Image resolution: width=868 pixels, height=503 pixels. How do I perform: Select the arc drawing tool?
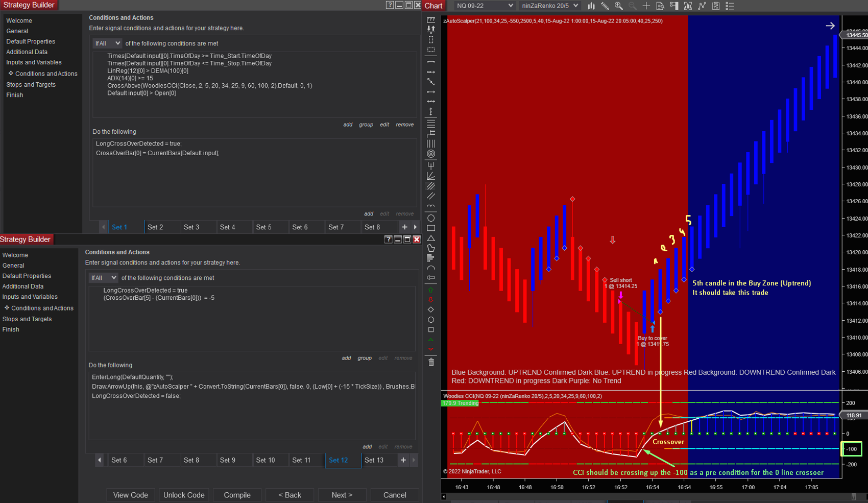click(431, 268)
